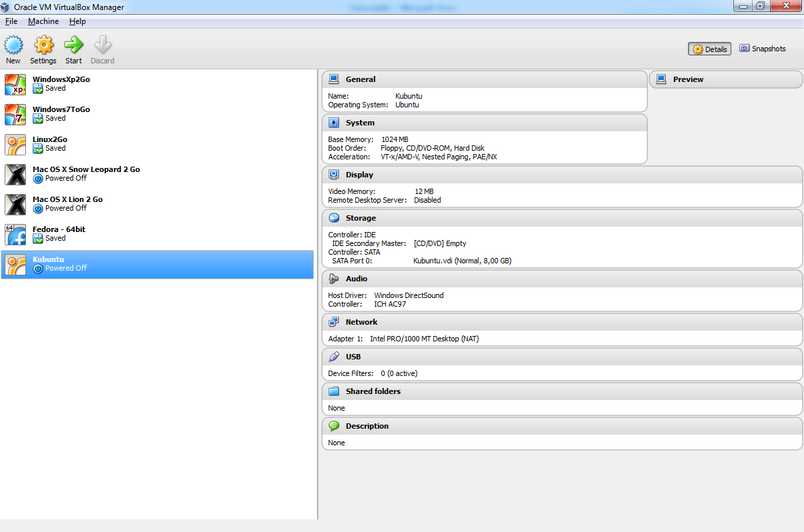Open the File menu
The width and height of the screenshot is (804, 532).
point(11,21)
